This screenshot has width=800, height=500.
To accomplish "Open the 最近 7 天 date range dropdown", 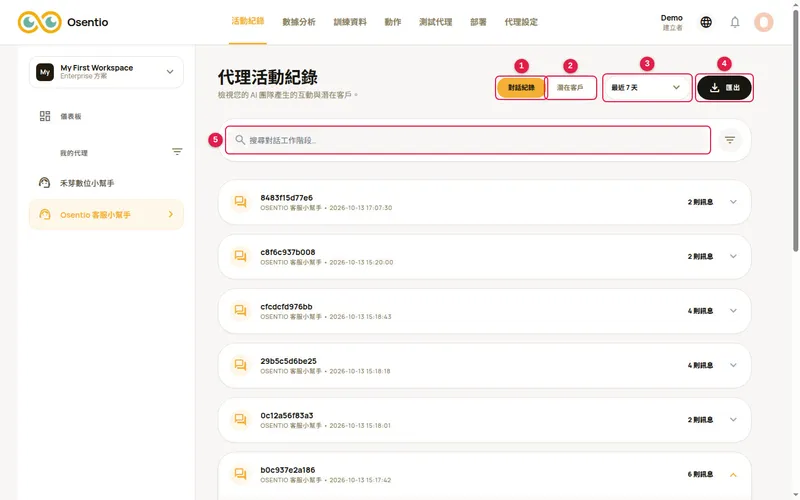I will pyautogui.click(x=646, y=88).
